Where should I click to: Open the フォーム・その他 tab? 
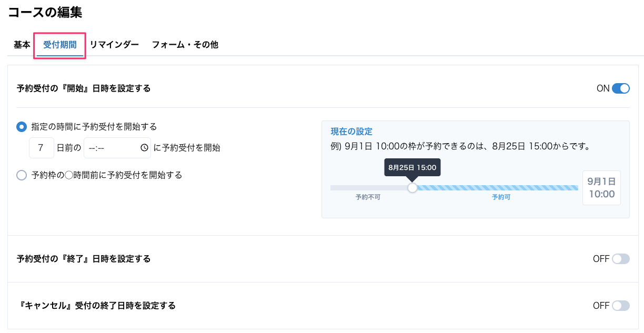point(185,45)
